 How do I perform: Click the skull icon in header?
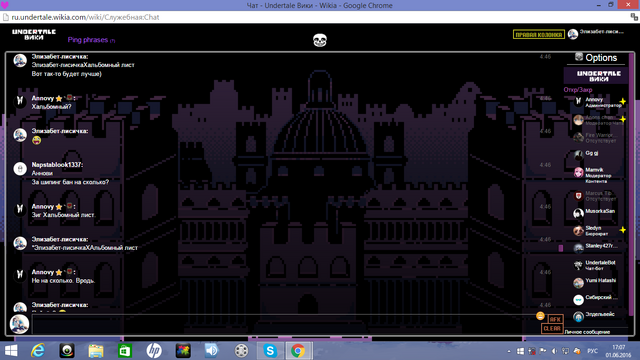click(320, 40)
